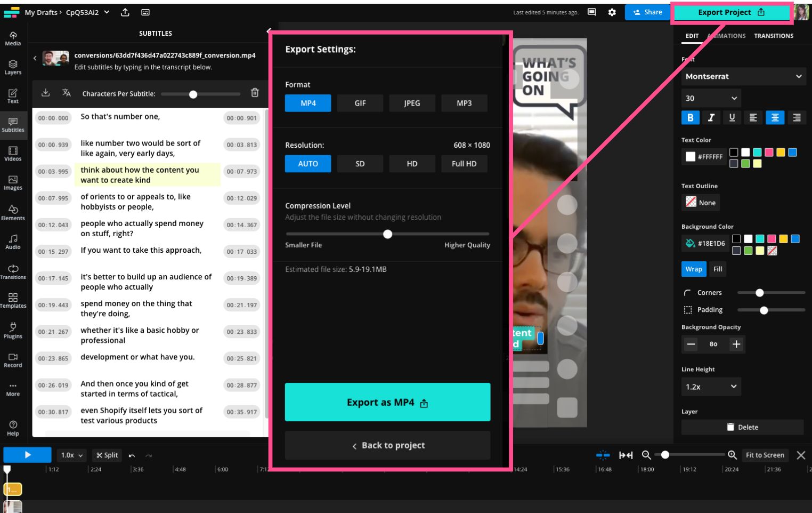Open the settings gear icon

pyautogui.click(x=612, y=12)
